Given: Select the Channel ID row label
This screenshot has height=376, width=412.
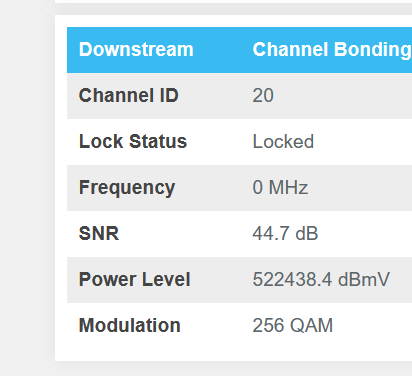Looking at the screenshot, I should tap(129, 95).
